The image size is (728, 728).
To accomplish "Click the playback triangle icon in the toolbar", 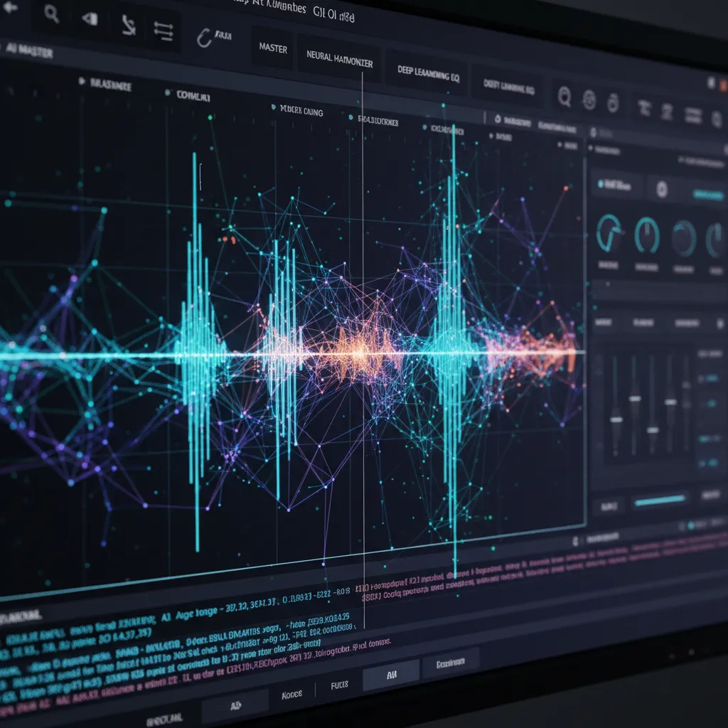I will [x=89, y=18].
